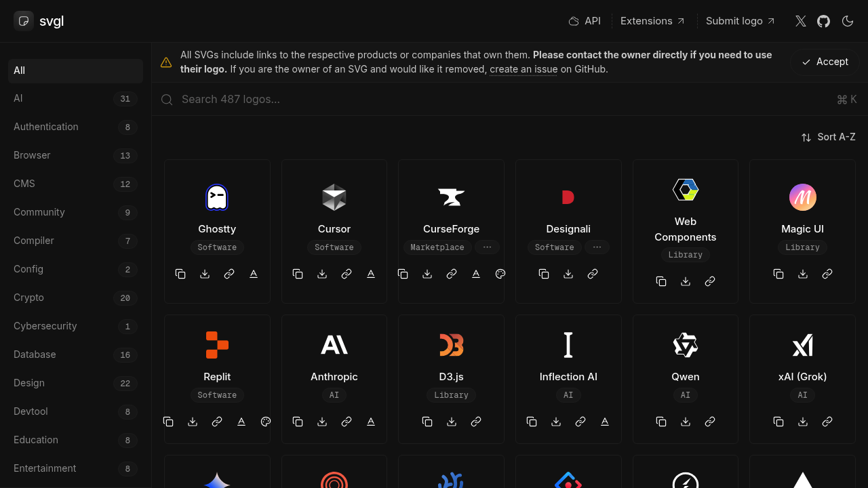Toggle the Sort A-Z ordering
868x488 pixels.
[x=828, y=137]
